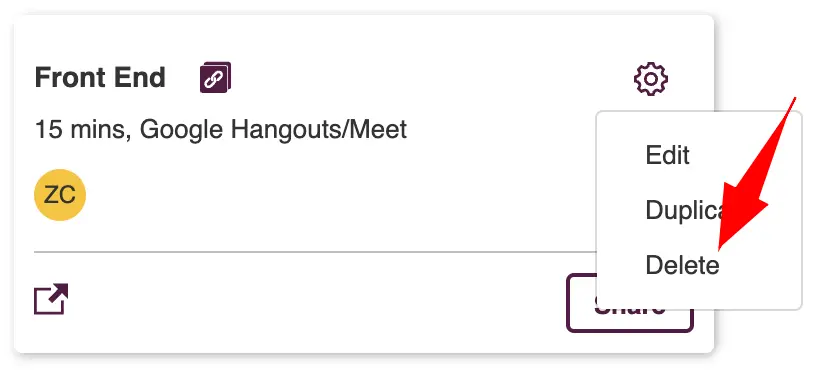This screenshot has height=374, width=816.
Task: Click the 15 mins, Google Hangouts/Meet text
Action: (221, 129)
